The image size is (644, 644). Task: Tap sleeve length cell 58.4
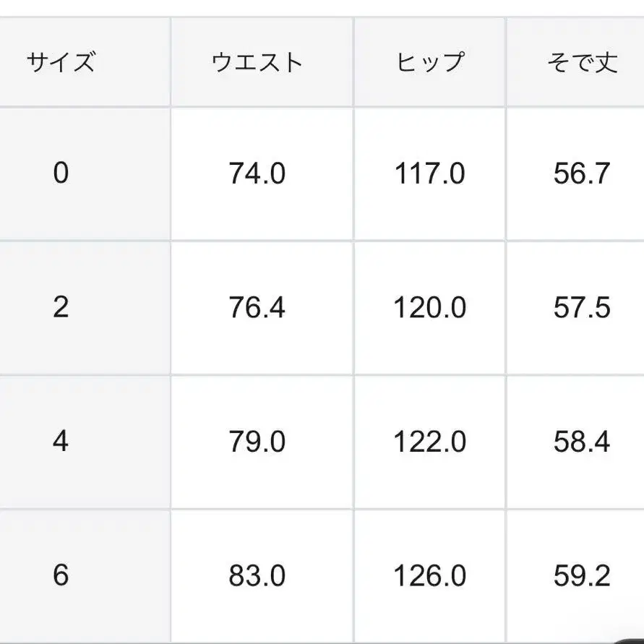point(582,442)
